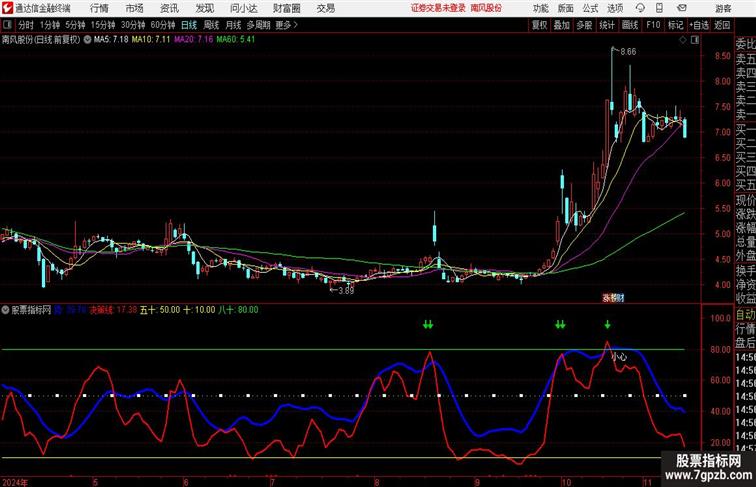756x487 pixels.
Task: Open the 问小达 menu
Action: point(244,8)
